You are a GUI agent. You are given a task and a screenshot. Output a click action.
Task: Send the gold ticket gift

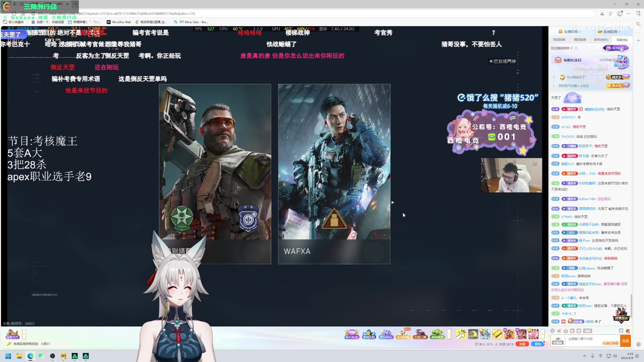click(x=497, y=334)
